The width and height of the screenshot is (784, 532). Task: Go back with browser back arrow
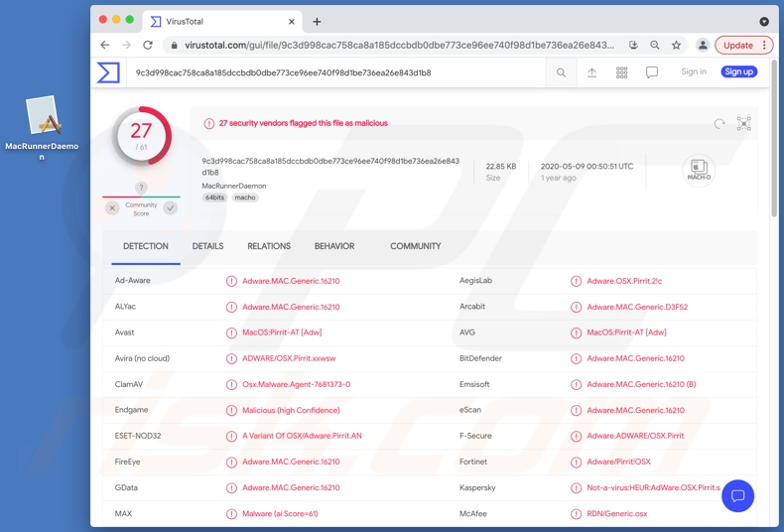pyautogui.click(x=104, y=45)
